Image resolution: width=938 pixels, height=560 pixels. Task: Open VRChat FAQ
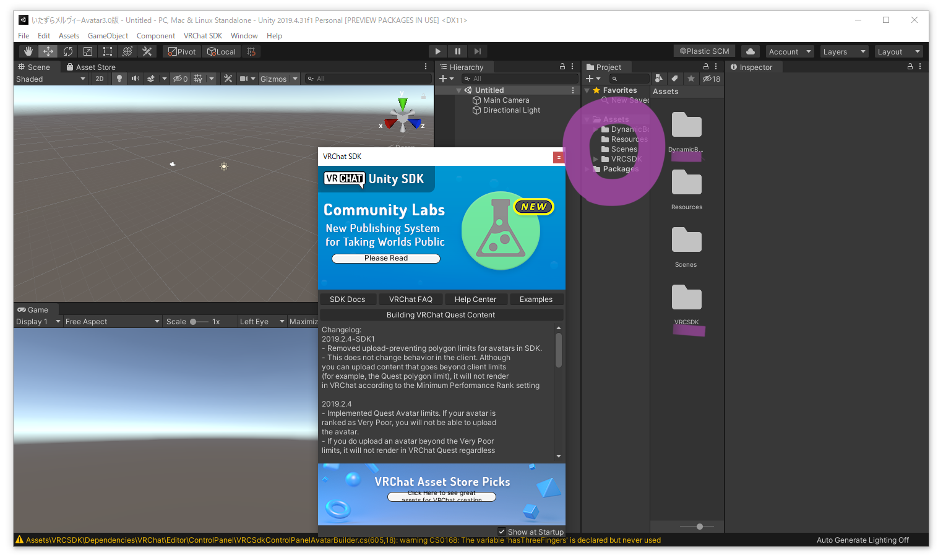411,299
